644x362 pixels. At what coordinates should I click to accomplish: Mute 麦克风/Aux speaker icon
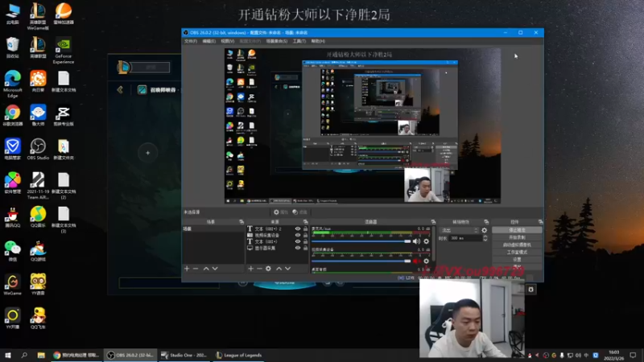coord(416,241)
